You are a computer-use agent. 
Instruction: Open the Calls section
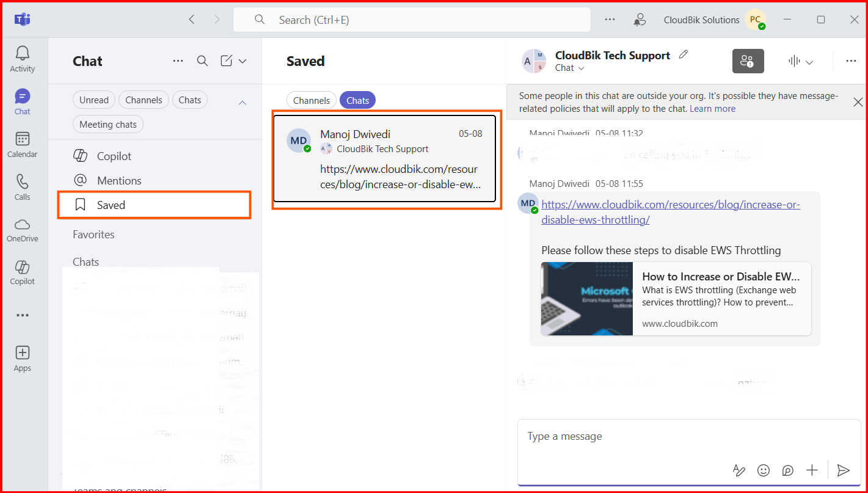[22, 186]
